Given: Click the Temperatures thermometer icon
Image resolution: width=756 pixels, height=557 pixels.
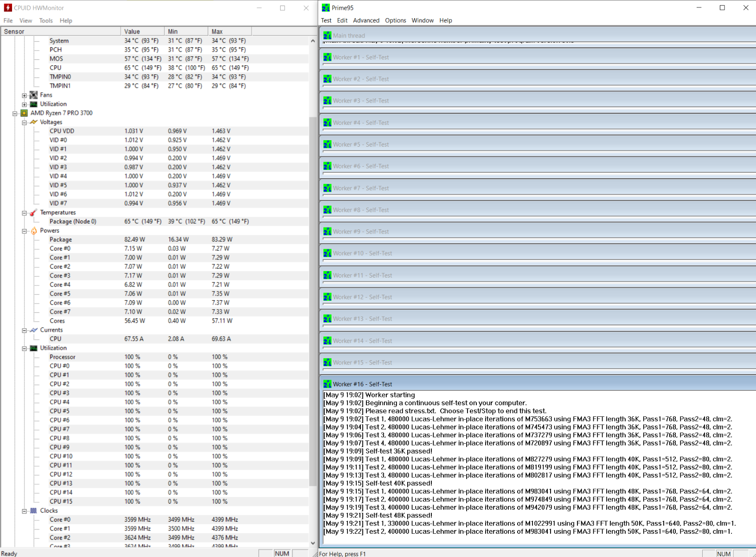Looking at the screenshot, I should click(33, 213).
